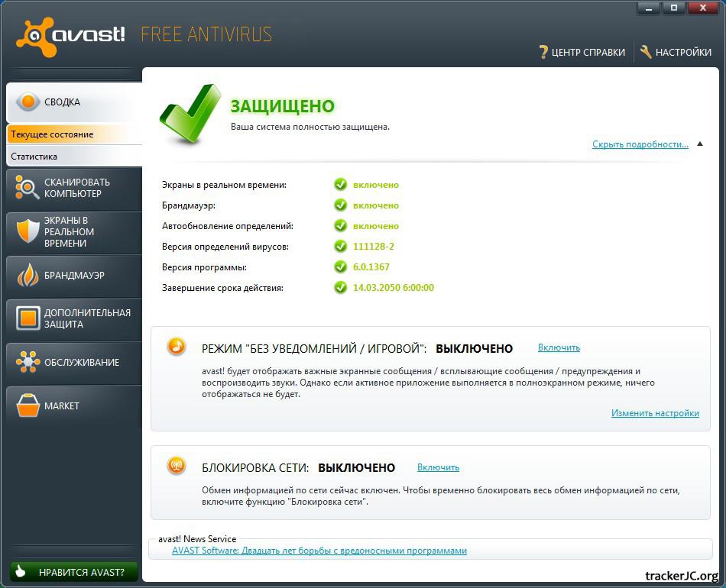Click the Additional Protection square icon
The image size is (726, 588).
(x=28, y=318)
